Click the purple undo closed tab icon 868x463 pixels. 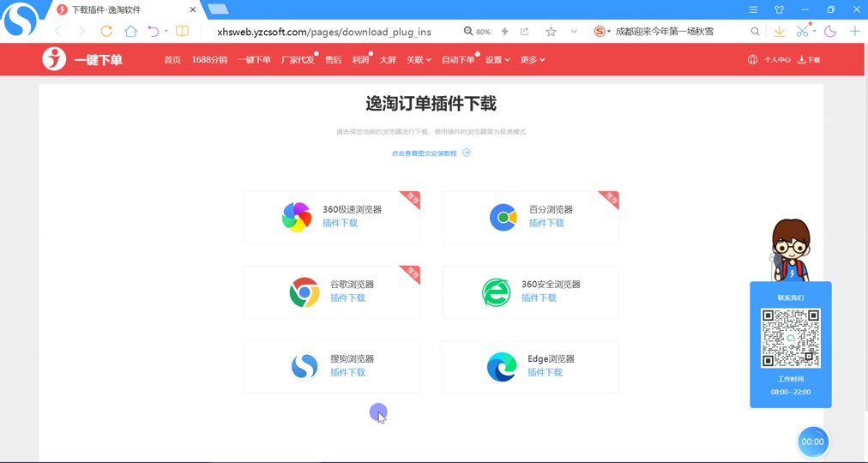tap(154, 32)
